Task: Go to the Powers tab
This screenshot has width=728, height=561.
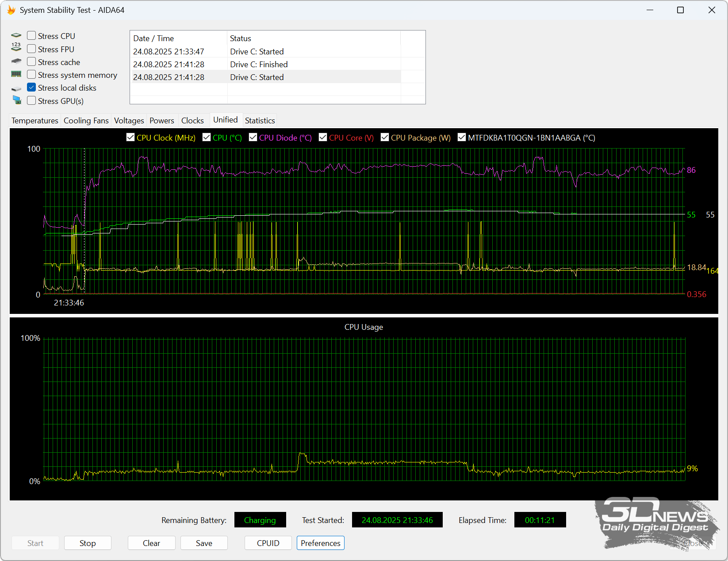Action: (x=162, y=120)
